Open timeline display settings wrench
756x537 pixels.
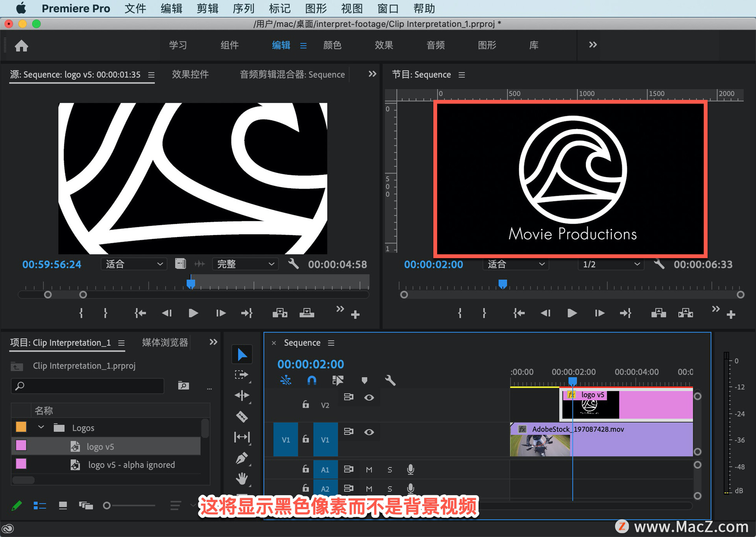[x=390, y=380]
